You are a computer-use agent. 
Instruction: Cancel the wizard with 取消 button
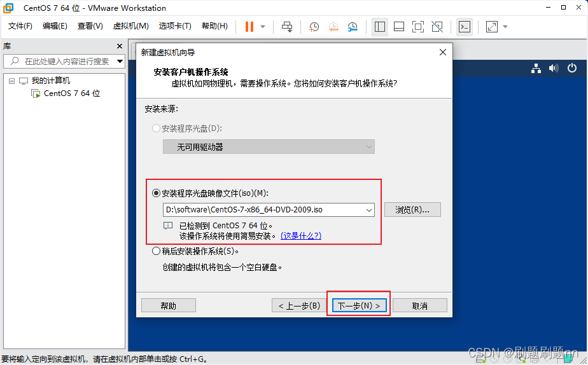point(419,305)
